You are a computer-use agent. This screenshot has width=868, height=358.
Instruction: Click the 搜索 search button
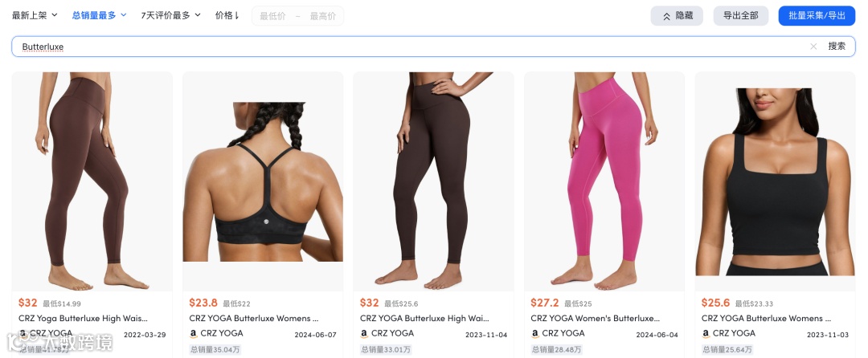coord(837,47)
